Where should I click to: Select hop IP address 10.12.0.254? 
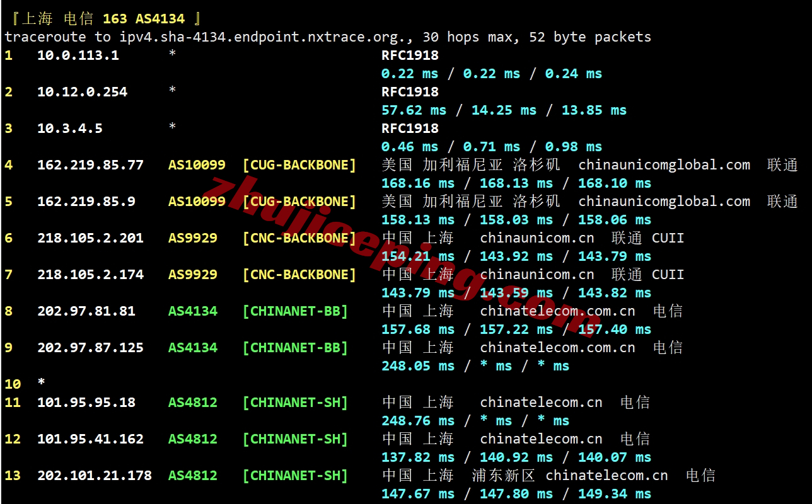(83, 92)
